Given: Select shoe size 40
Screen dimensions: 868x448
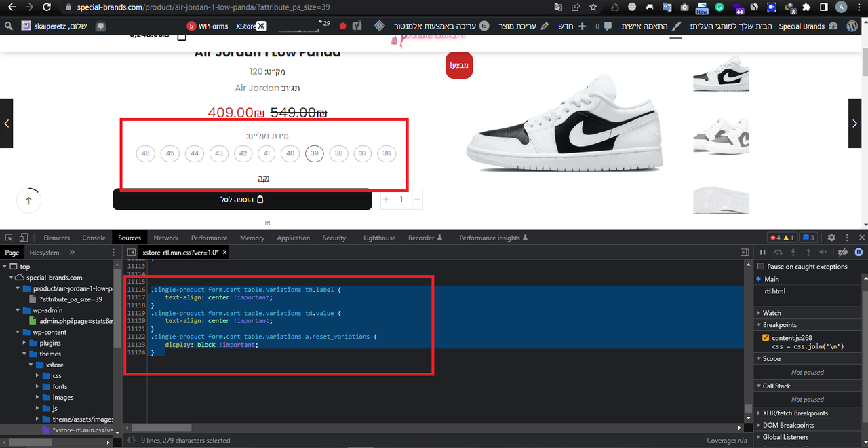Looking at the screenshot, I should pos(290,153).
